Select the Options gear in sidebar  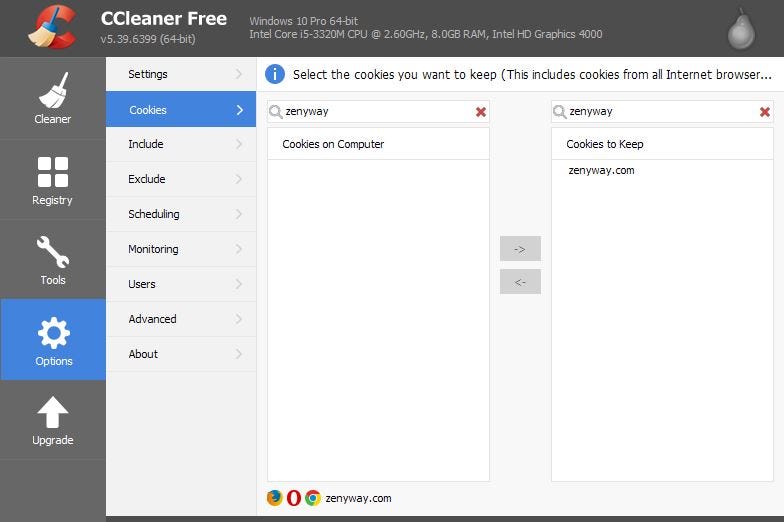click(53, 340)
